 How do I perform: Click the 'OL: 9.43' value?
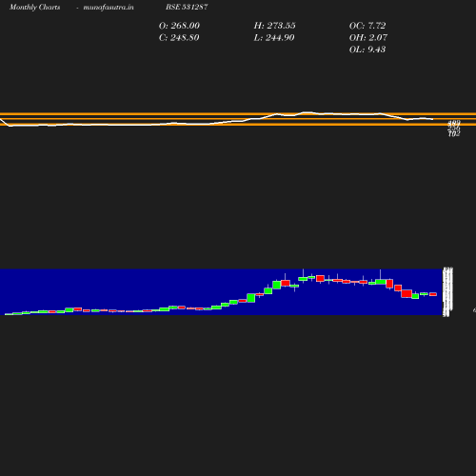pos(367,50)
